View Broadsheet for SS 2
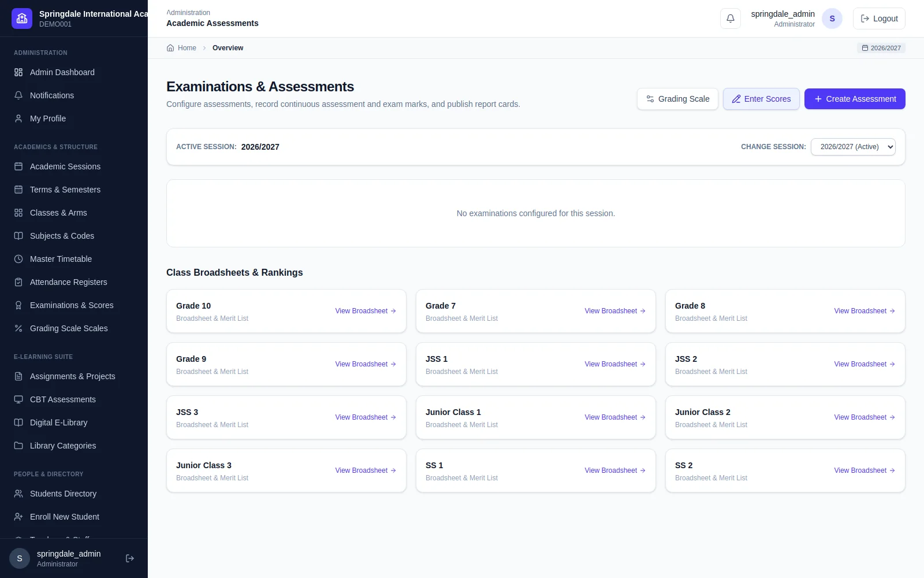 [x=865, y=470]
